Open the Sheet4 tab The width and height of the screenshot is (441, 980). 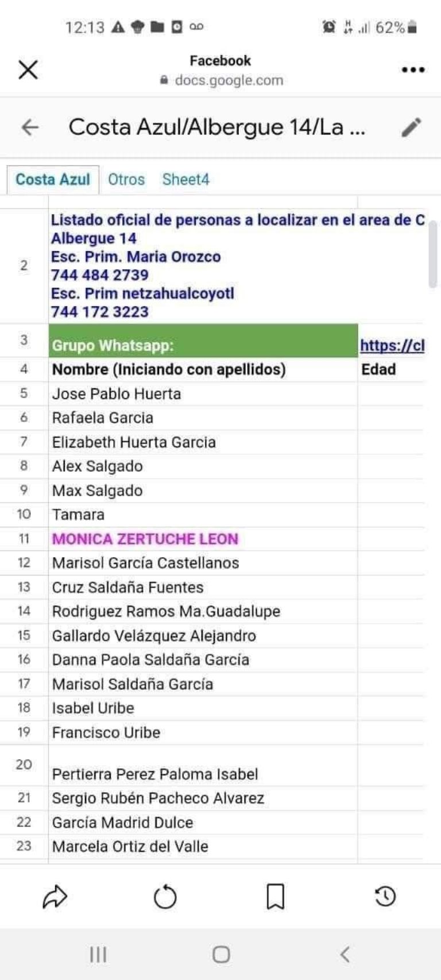coord(185,180)
